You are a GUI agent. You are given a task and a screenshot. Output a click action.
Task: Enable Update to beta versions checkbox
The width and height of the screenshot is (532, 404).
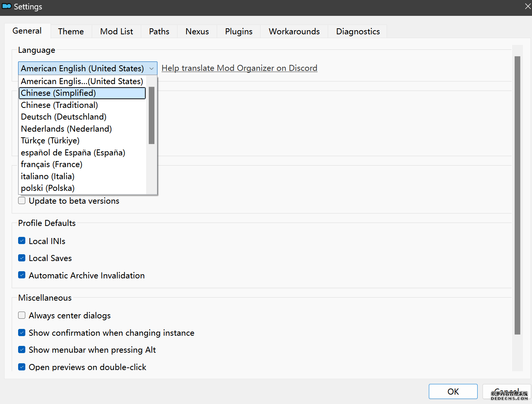22,201
